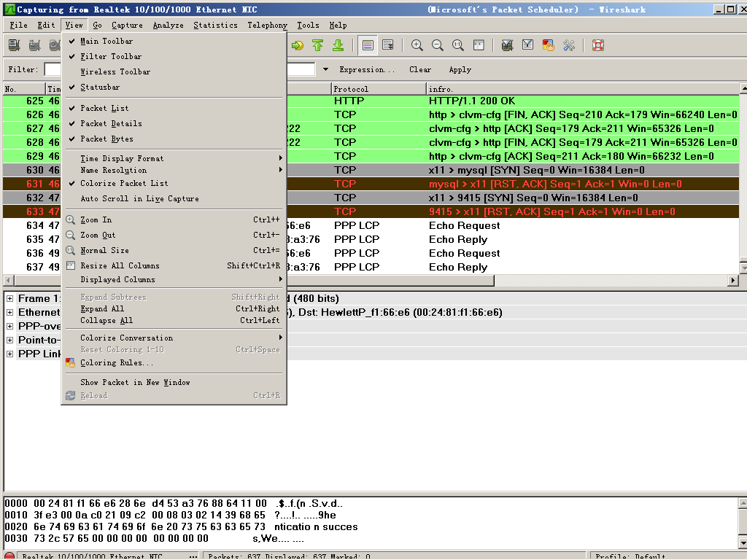
Task: Click the resize all columns toolbar icon
Action: click(x=479, y=45)
